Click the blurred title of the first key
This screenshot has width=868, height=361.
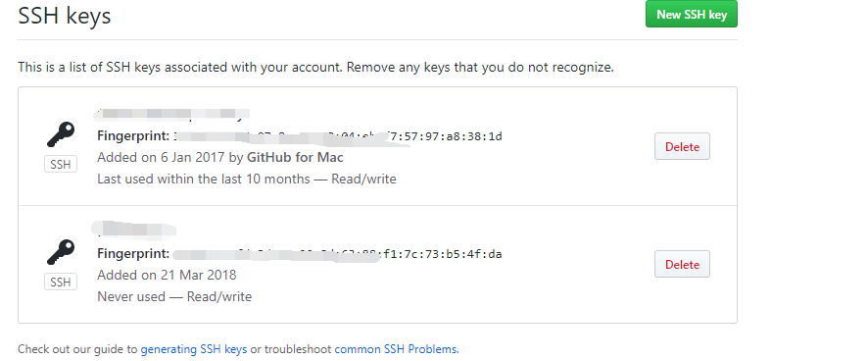click(171, 114)
